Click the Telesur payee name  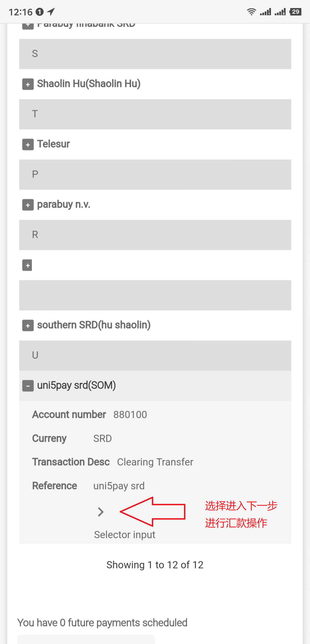coord(53,144)
